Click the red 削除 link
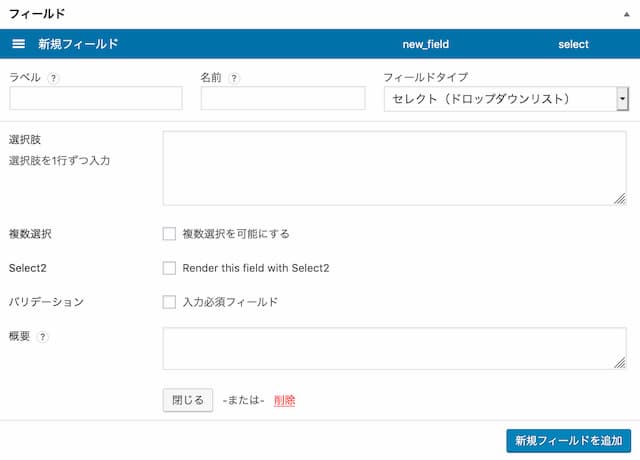This screenshot has height=460, width=640. (284, 400)
